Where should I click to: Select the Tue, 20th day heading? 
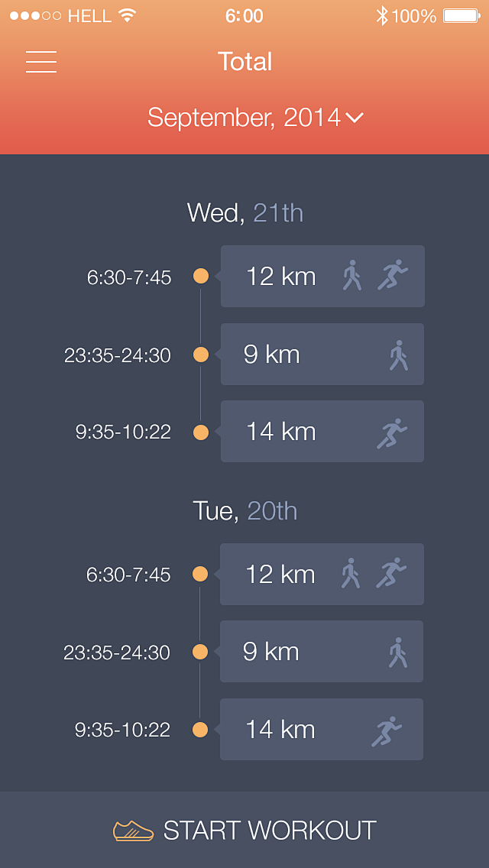tap(244, 510)
